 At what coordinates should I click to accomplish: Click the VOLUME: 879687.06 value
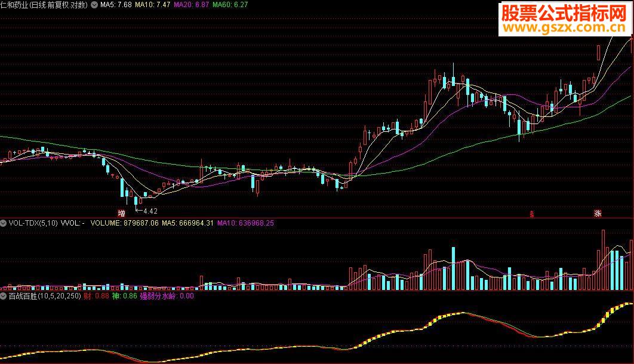point(125,223)
